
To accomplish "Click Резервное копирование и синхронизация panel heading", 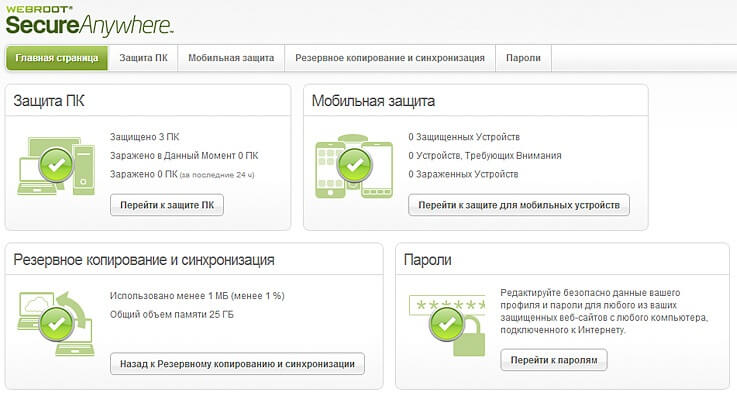I will tap(144, 260).
